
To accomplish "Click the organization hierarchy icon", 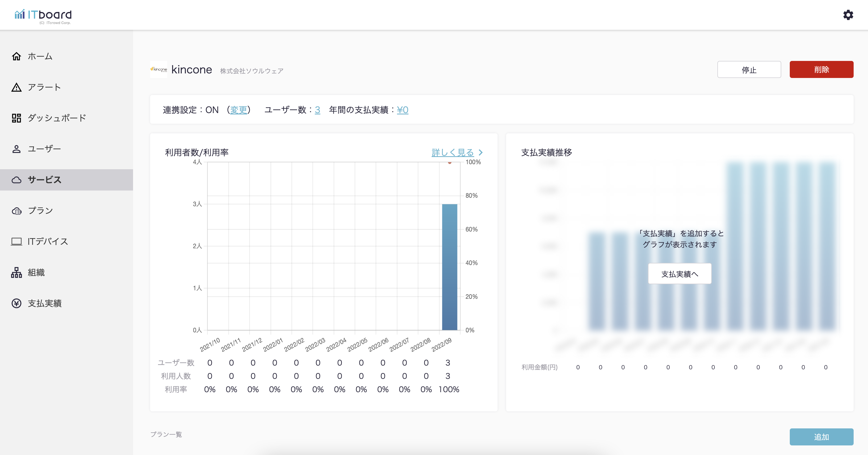I will [16, 272].
